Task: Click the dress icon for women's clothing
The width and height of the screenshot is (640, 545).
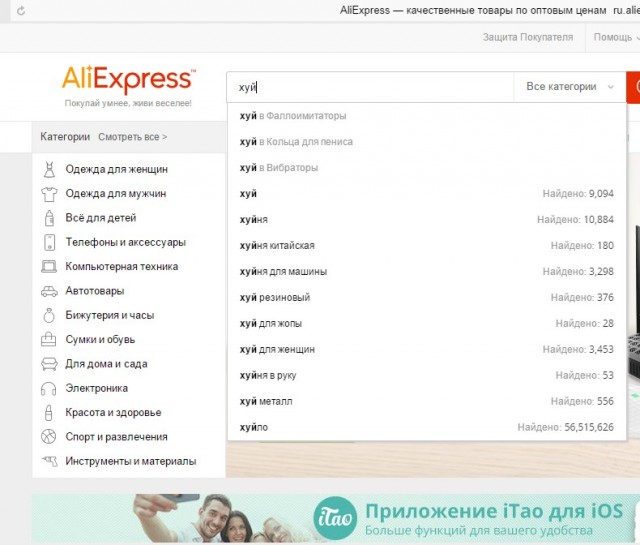Action: pos(49,169)
